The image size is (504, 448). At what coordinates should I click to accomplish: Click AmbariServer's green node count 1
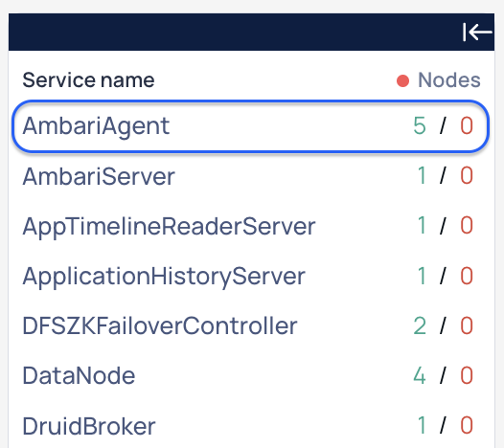pos(422,176)
